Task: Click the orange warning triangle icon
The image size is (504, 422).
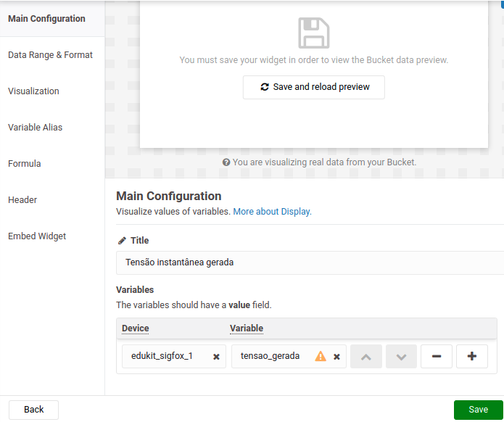Action: pyautogui.click(x=321, y=356)
